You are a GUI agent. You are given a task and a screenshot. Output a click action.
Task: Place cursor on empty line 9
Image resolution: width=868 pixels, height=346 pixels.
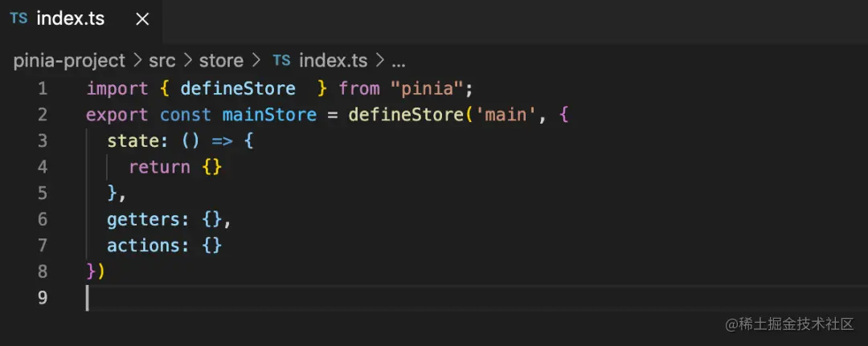click(476, 298)
